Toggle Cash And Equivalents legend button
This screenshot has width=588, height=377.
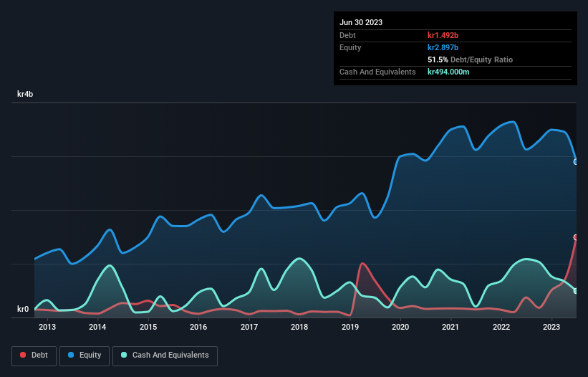point(165,355)
